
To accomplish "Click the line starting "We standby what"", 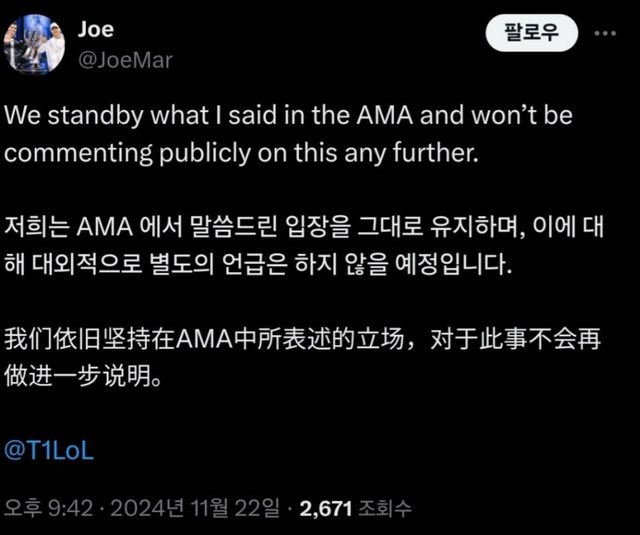I will tap(288, 116).
